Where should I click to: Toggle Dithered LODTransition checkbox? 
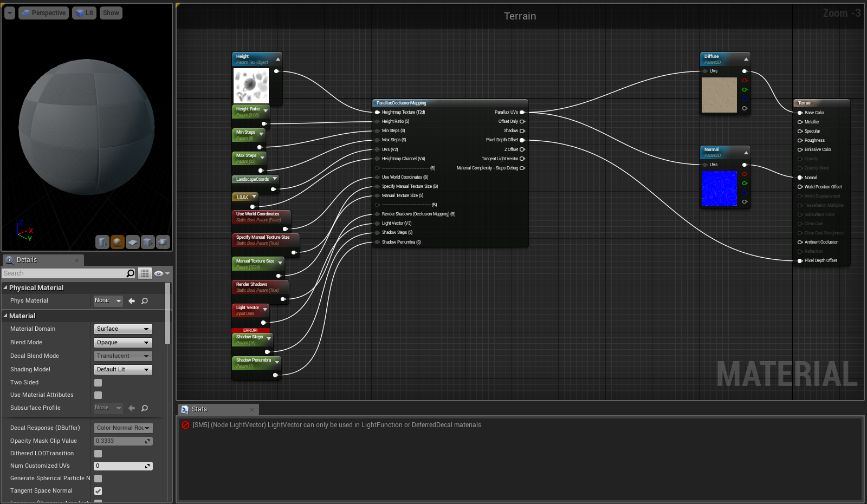coord(98,454)
